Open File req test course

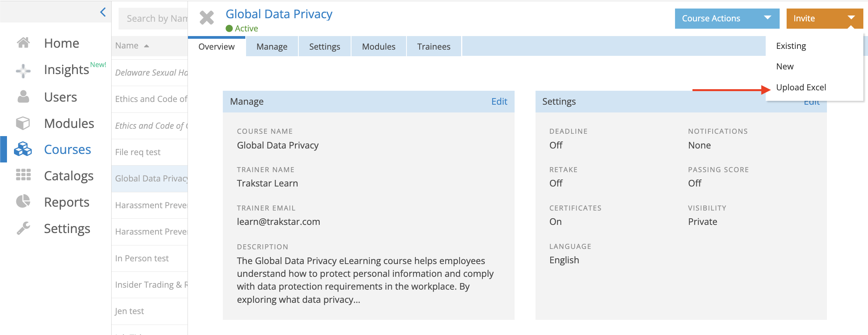(150, 152)
